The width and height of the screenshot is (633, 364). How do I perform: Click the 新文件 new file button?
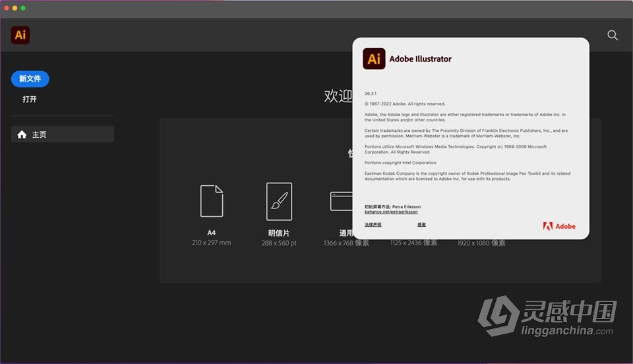point(30,78)
